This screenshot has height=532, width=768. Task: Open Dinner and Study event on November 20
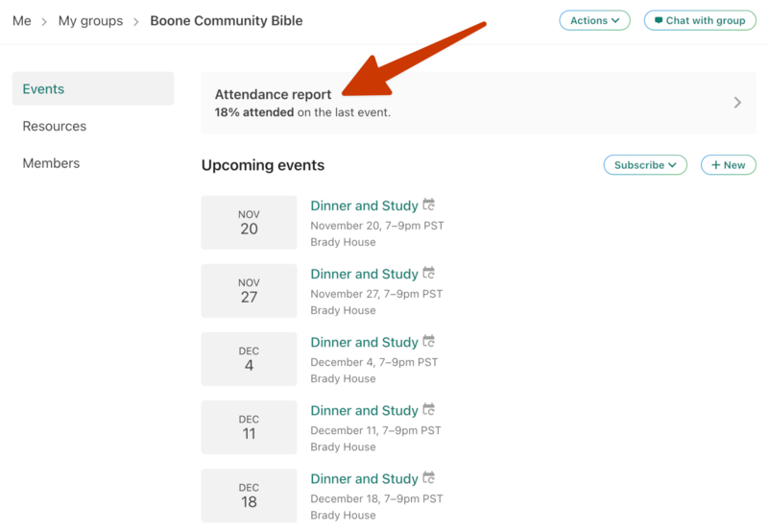365,206
